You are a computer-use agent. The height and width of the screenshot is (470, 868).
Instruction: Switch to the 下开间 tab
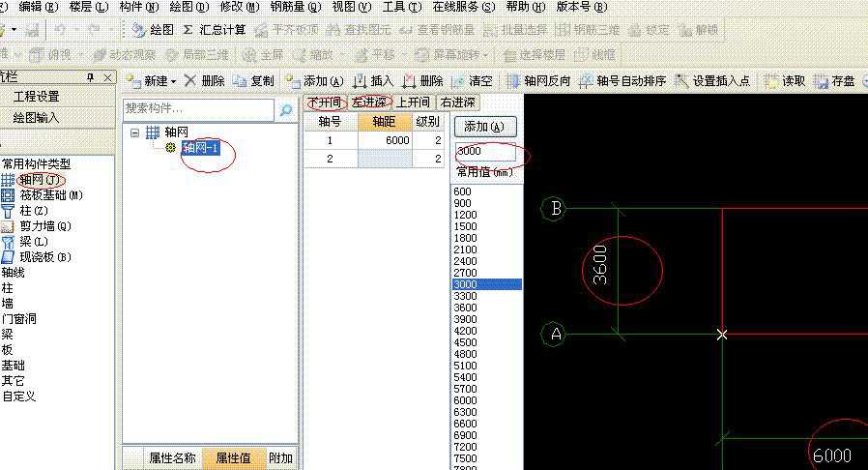[325, 103]
